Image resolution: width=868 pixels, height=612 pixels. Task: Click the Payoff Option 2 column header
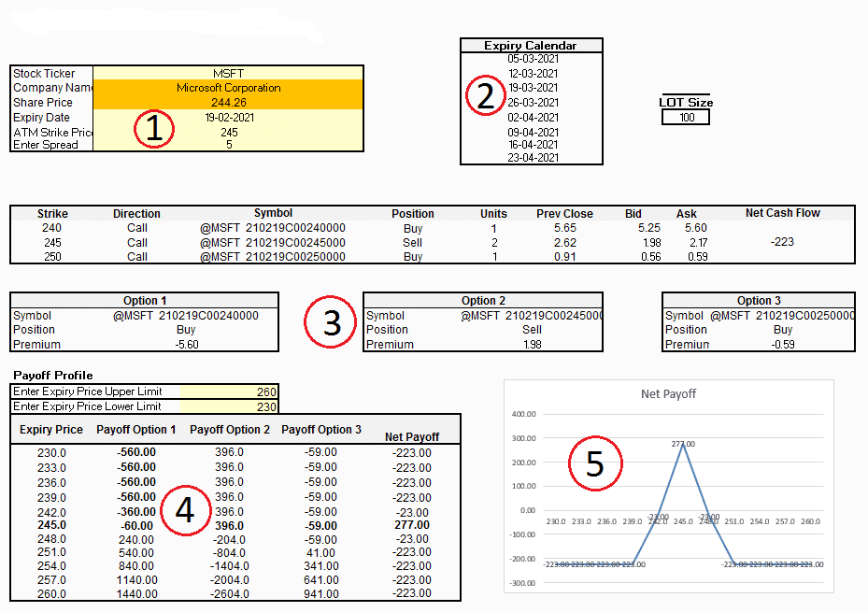230,430
